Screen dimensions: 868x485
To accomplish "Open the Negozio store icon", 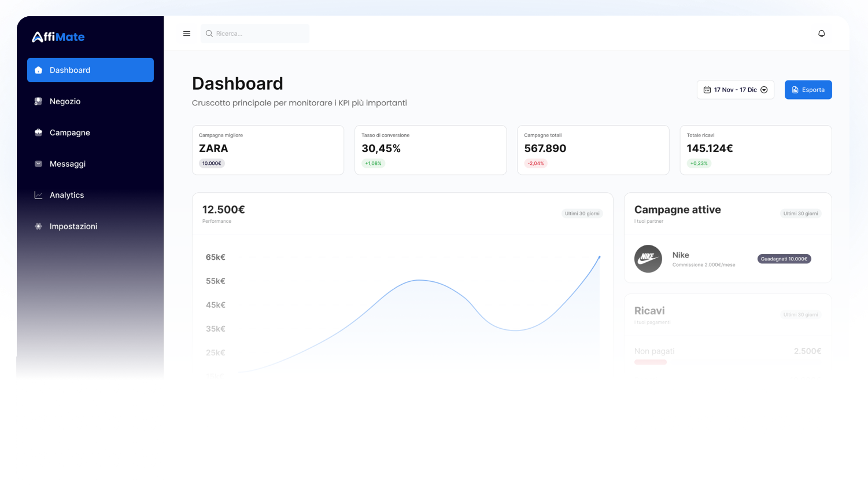I will tap(38, 101).
